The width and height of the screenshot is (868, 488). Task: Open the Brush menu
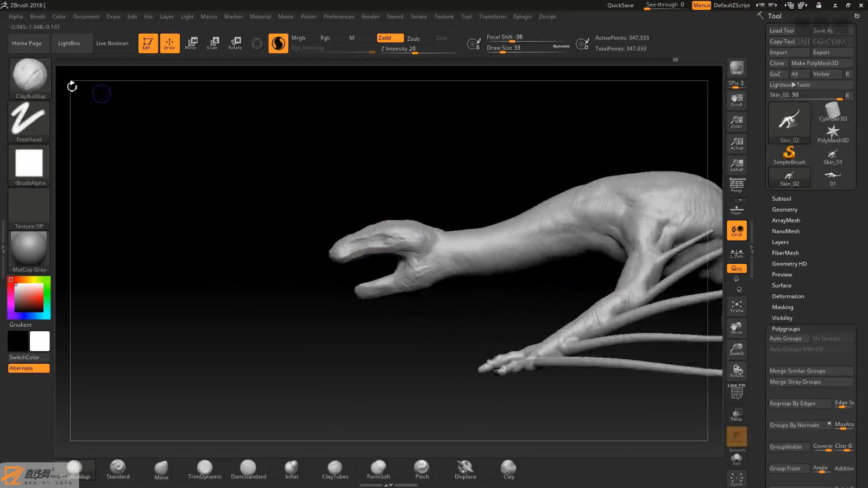click(38, 16)
